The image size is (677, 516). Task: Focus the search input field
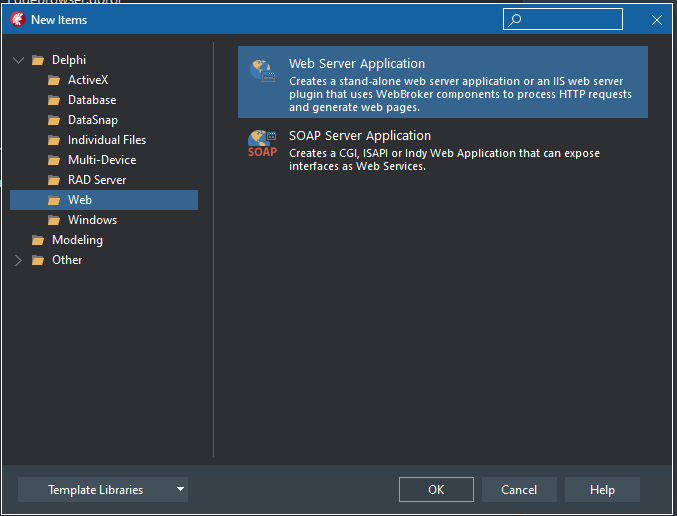(x=563, y=19)
